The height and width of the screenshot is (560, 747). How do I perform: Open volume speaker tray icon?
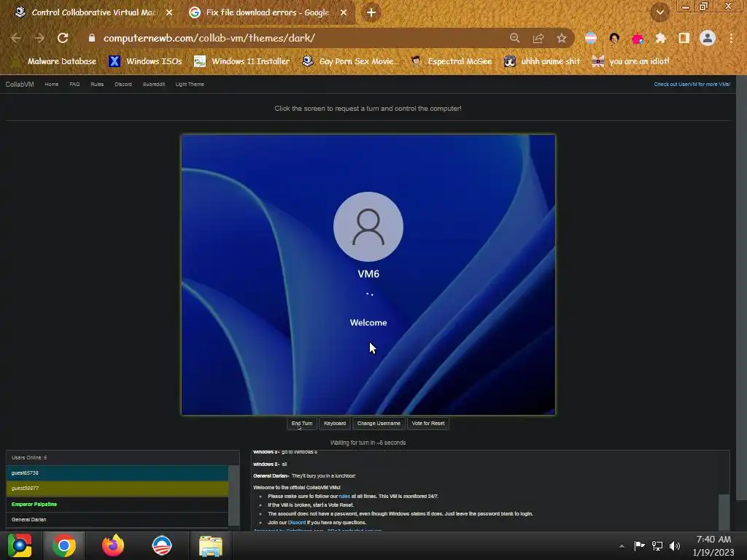click(x=675, y=545)
